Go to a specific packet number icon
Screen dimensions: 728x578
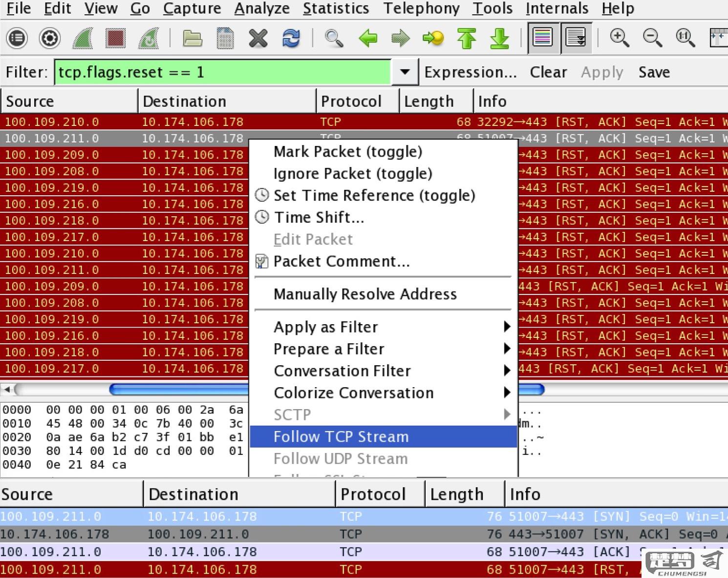(433, 38)
